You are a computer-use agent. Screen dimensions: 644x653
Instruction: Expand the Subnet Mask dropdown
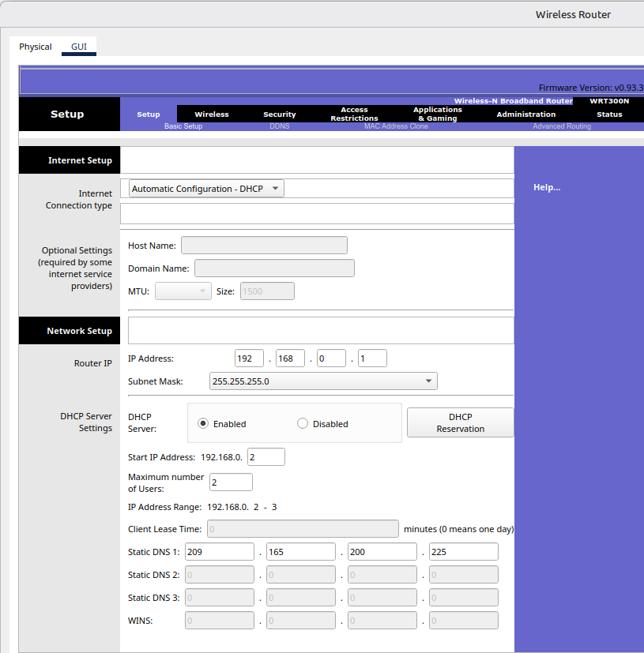point(322,381)
